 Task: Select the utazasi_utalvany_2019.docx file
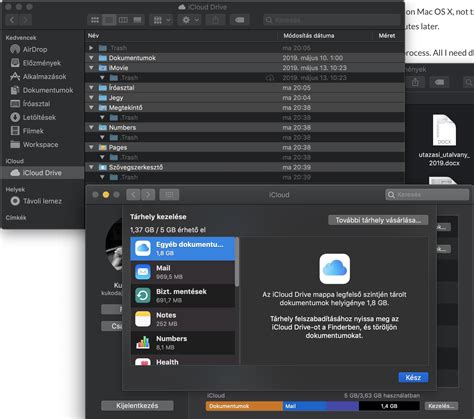[444, 140]
